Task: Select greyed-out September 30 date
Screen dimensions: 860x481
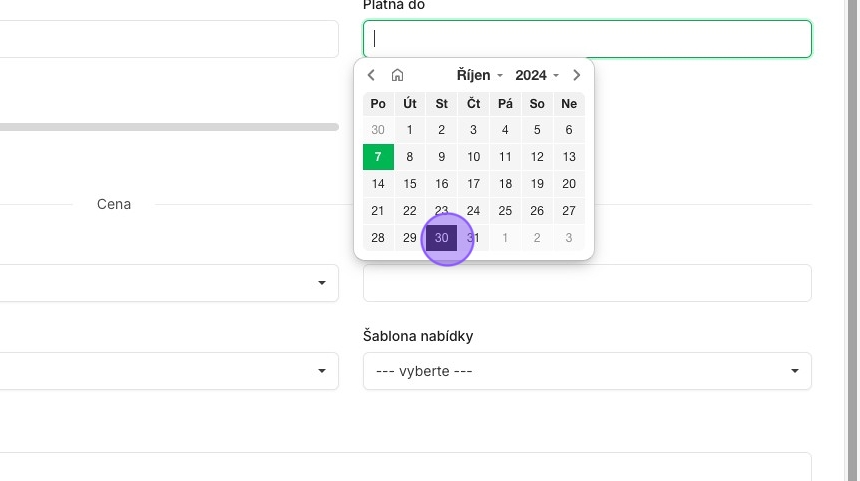Action: coord(378,130)
